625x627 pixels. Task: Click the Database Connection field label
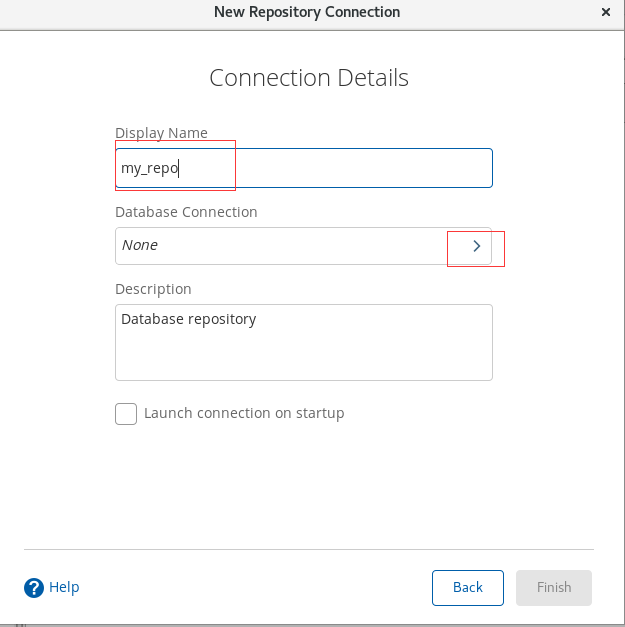click(x=186, y=212)
